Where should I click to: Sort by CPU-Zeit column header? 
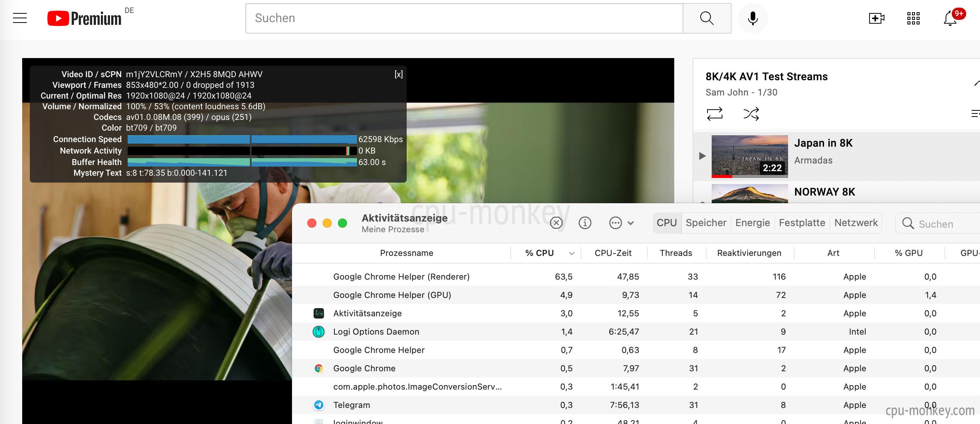tap(613, 253)
